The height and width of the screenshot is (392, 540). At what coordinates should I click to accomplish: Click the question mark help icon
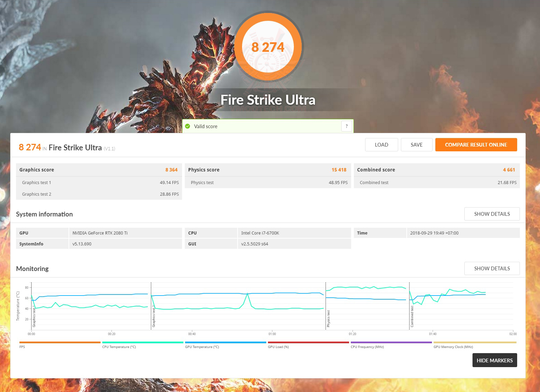[346, 126]
